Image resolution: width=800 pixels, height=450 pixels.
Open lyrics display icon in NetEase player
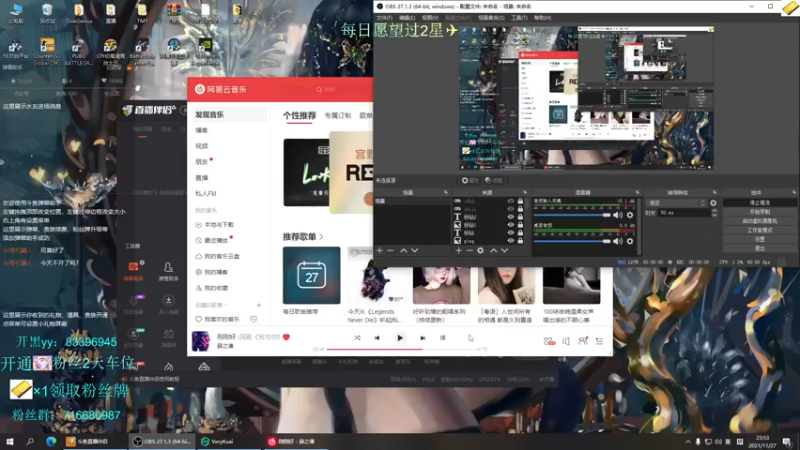point(442,338)
